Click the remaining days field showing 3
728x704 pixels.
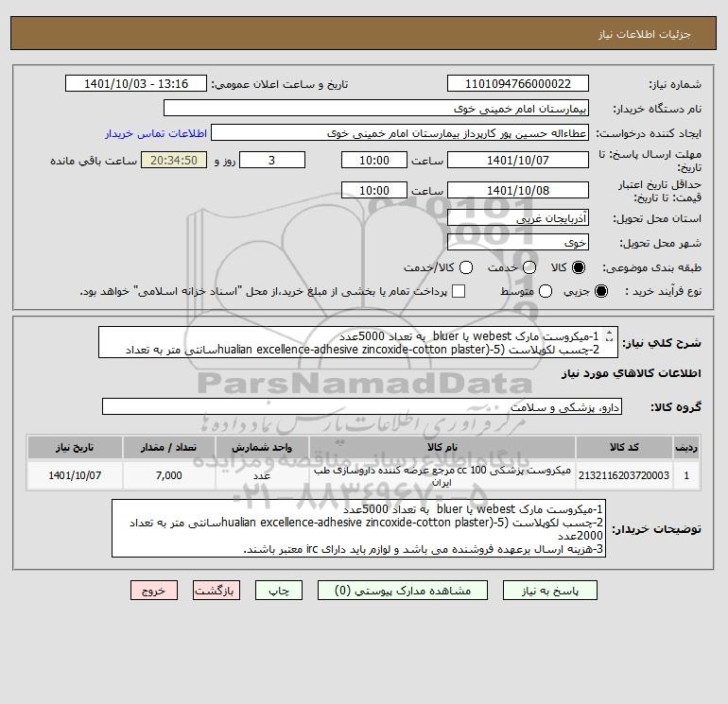coord(272,160)
